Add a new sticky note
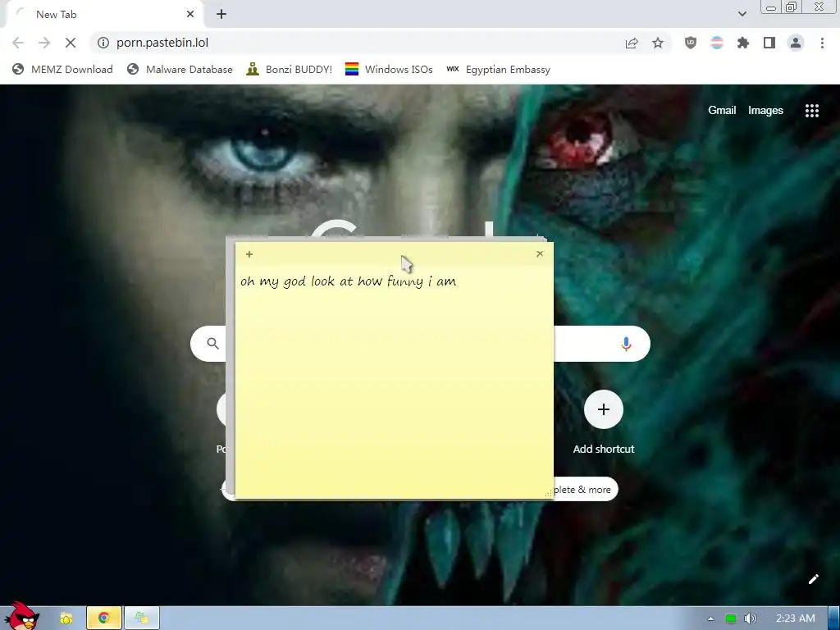The height and width of the screenshot is (630, 840). [x=249, y=254]
